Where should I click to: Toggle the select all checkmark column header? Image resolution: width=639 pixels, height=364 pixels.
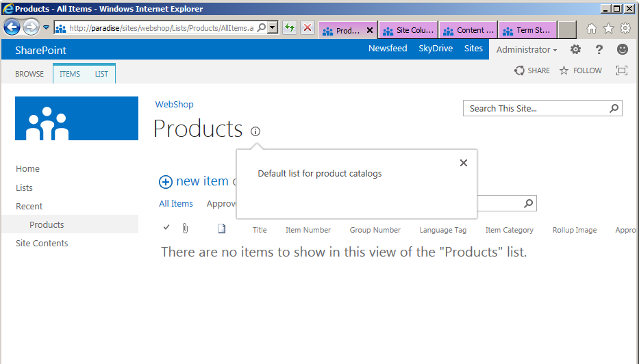coord(166,227)
